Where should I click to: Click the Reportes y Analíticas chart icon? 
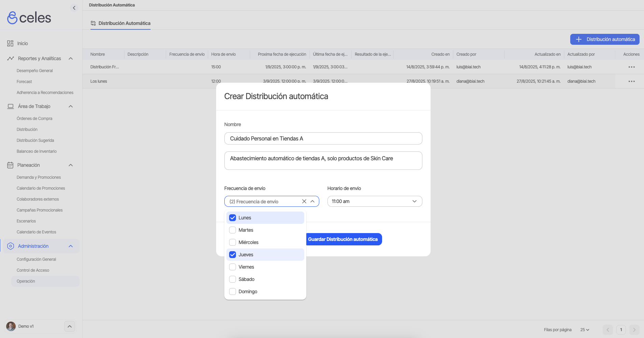coord(11,58)
